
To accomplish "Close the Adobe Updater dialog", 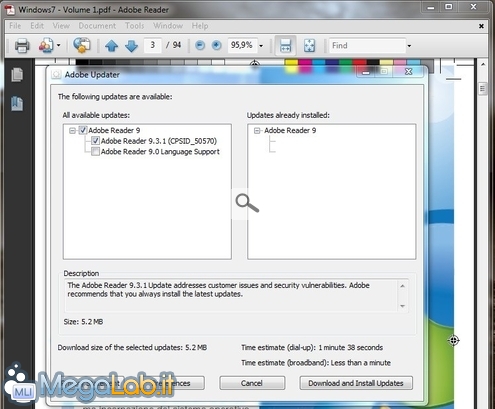I will click(x=409, y=72).
